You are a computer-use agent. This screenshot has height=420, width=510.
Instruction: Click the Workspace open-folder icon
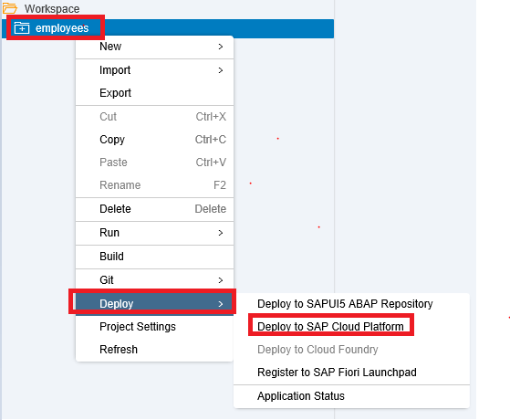[9, 8]
